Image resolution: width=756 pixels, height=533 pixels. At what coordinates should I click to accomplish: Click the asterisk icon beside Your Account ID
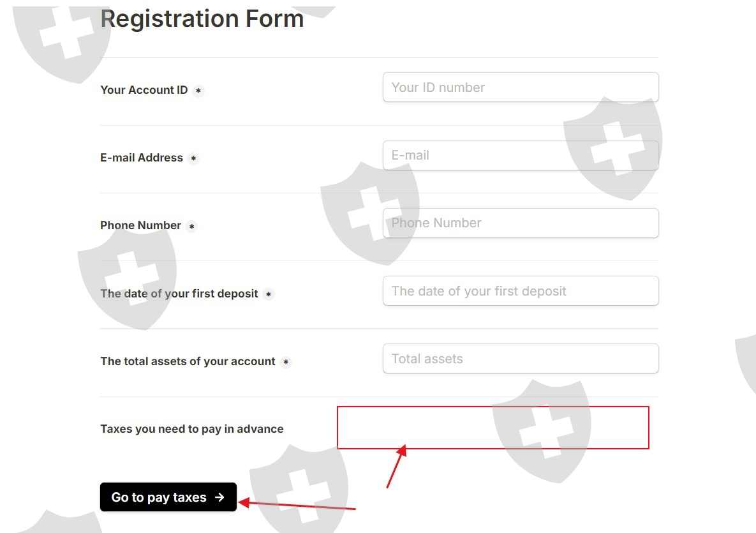[198, 91]
